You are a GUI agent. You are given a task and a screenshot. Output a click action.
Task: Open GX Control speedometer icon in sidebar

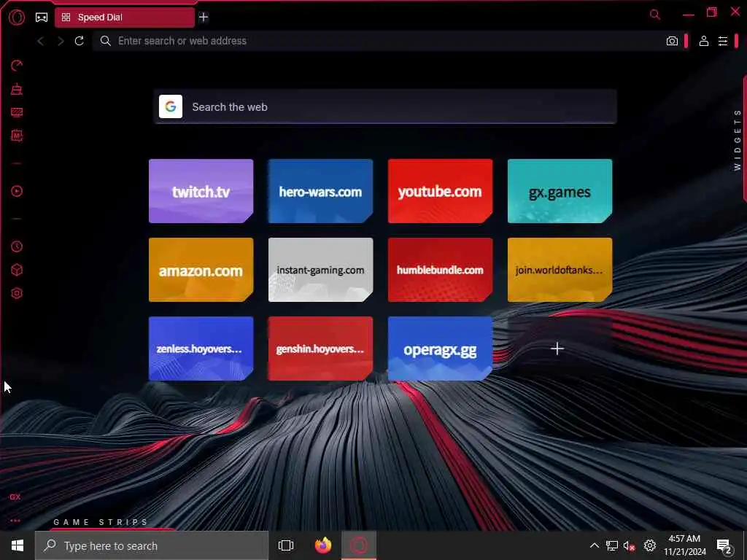point(17,65)
